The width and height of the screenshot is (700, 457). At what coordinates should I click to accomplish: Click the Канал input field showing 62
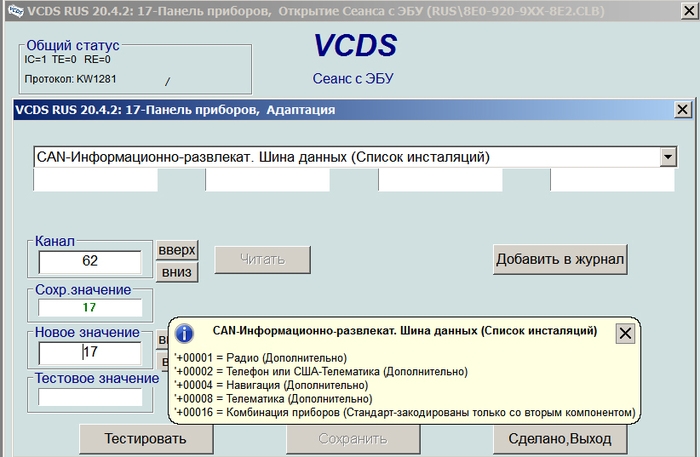tap(90, 261)
